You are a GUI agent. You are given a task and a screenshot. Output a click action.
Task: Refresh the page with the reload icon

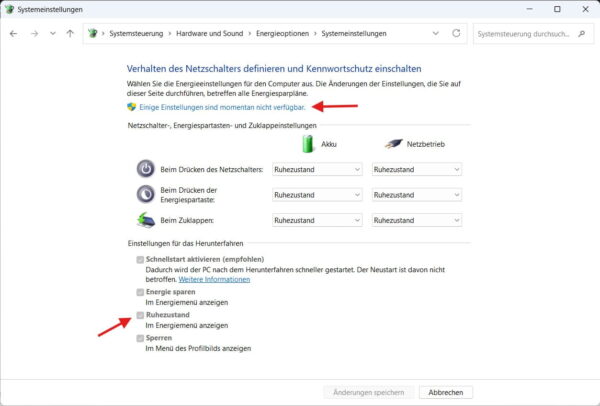tap(456, 33)
